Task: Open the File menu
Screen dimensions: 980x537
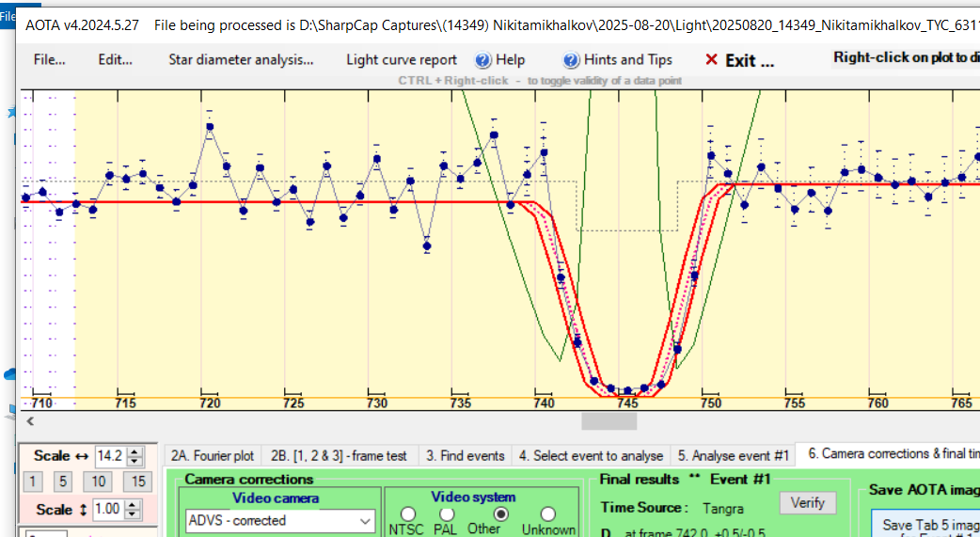Action: (49, 60)
